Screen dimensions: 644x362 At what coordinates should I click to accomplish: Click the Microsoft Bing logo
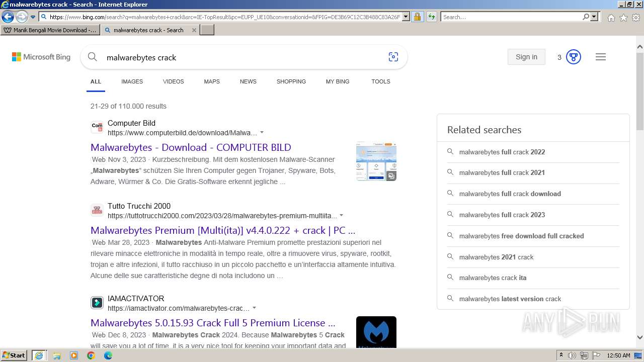click(x=41, y=57)
